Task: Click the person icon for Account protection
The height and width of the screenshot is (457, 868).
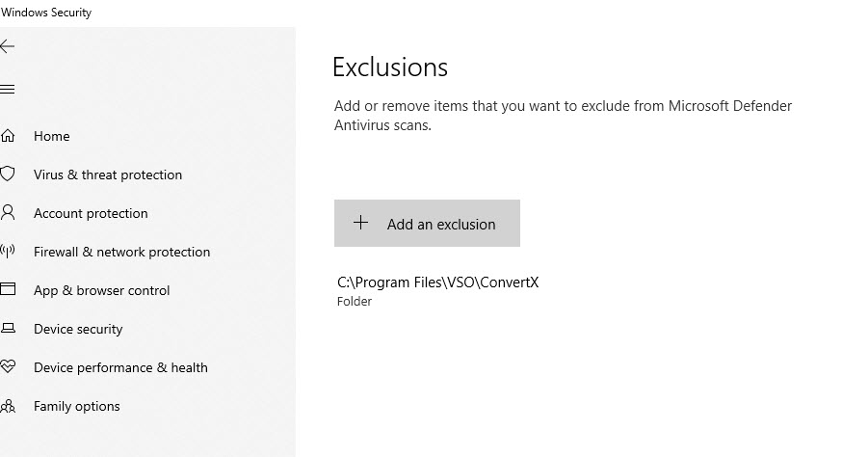Action: pos(7,213)
